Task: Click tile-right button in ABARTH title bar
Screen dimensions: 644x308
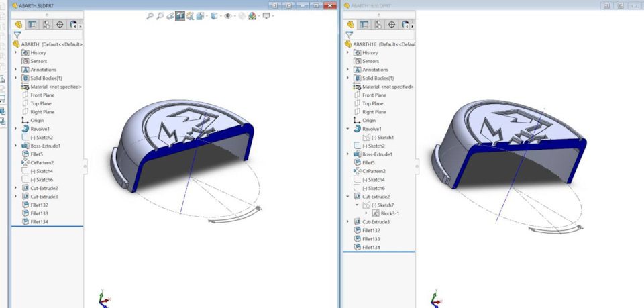Action: coord(288,5)
